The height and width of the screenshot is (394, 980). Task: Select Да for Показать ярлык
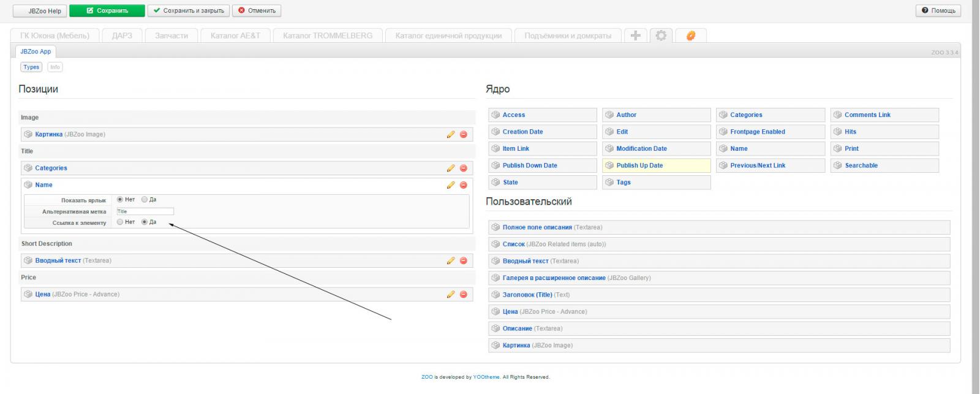[145, 199]
